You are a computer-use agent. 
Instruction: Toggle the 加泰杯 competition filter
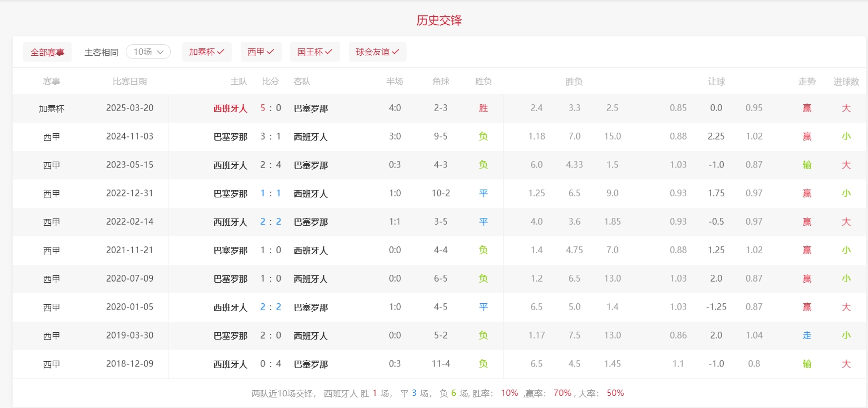pyautogui.click(x=206, y=52)
